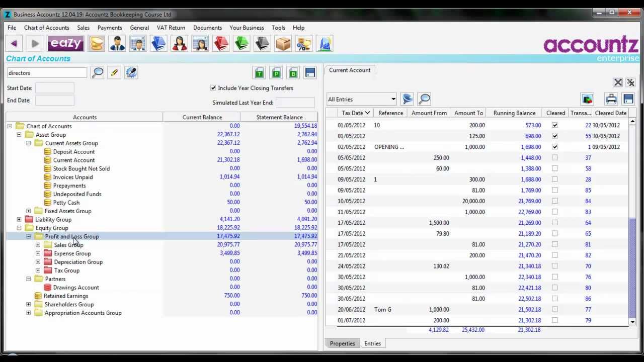
Task: Uncheck Cleared box for 1,698.00 balance row
Action: tap(555, 147)
